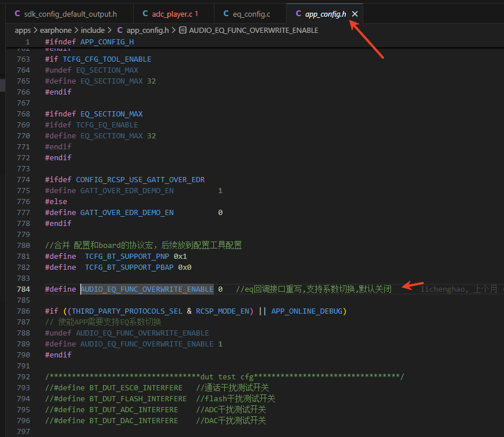Open the adc_player.c editor tab
Screen dimensions: 504x437
174,14
